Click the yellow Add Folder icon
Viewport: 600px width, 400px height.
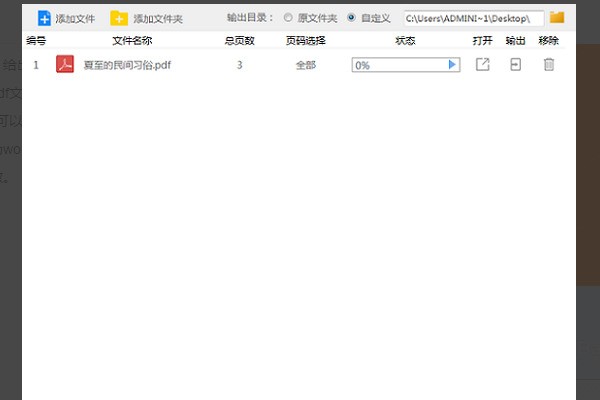(x=119, y=18)
